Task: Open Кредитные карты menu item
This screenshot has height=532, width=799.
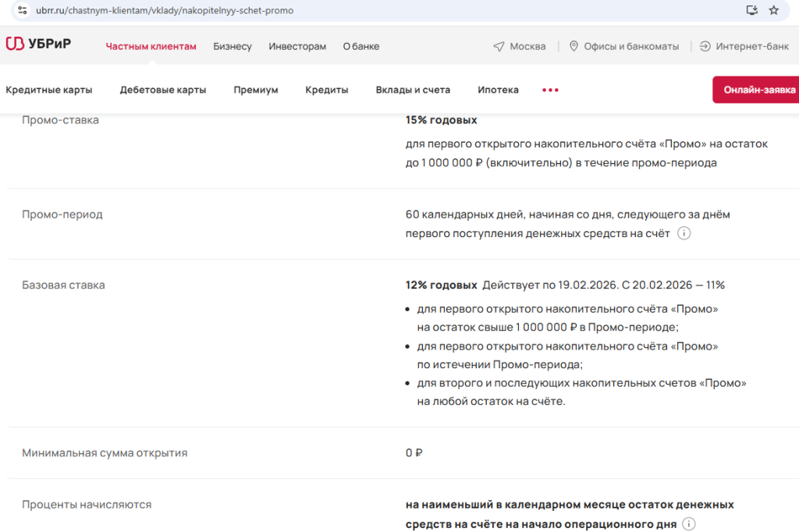Action: tap(49, 90)
